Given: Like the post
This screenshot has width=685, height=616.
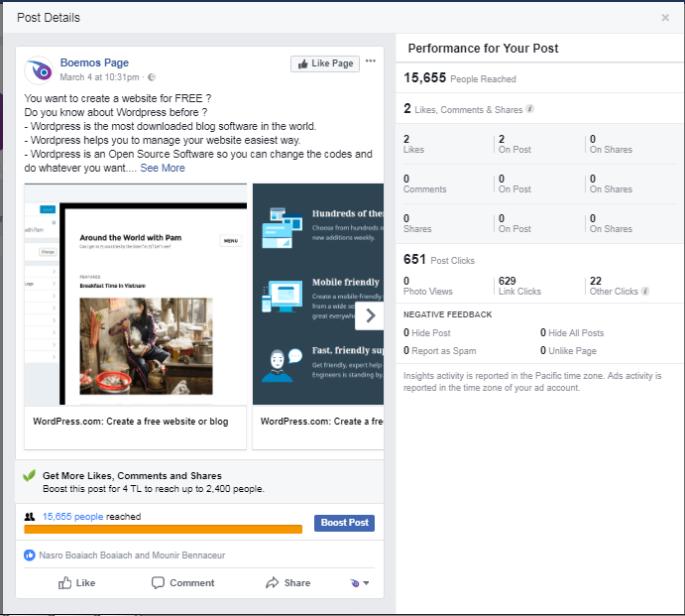Looking at the screenshot, I should click(77, 583).
